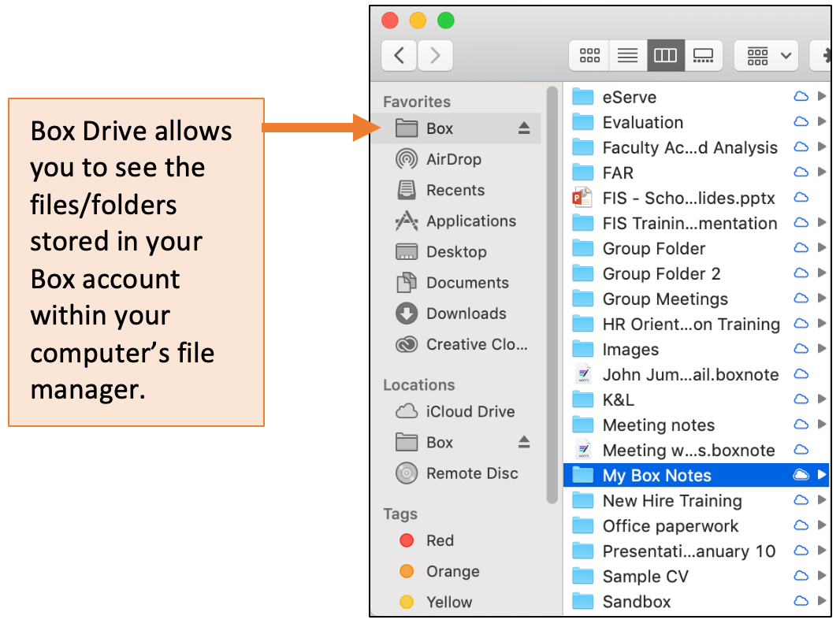Select FIS Trainin...mentation folder

[696, 223]
